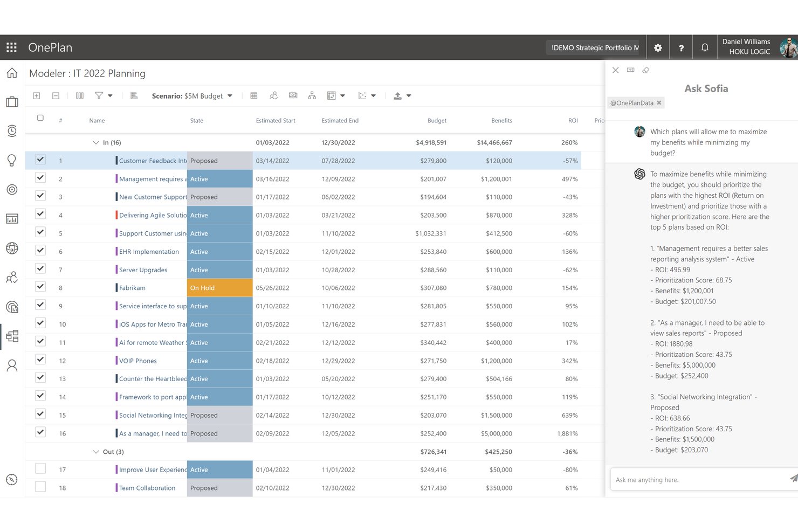The height and width of the screenshot is (532, 798).
Task: Collapse the Out (3) group
Action: pyautogui.click(x=96, y=452)
